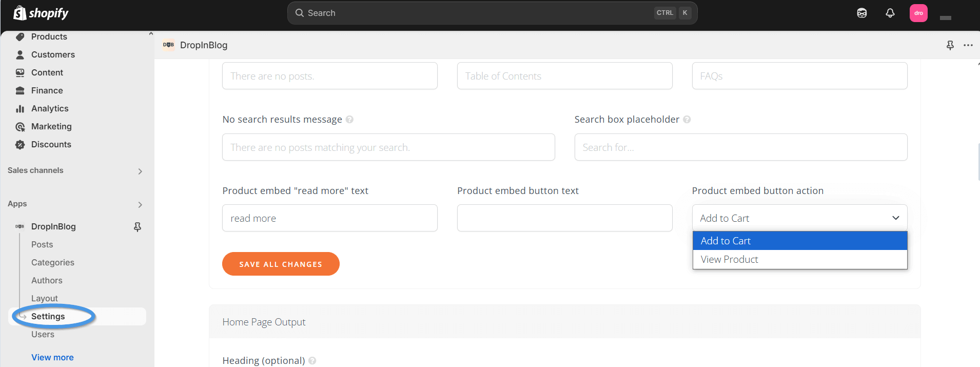The width and height of the screenshot is (980, 367).
Task: Click help icon for No search results message
Action: click(349, 119)
